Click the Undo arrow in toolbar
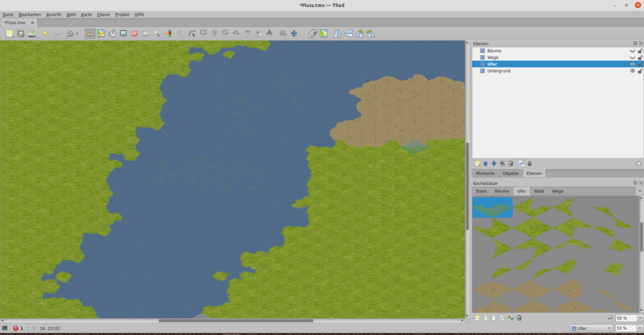 (45, 33)
